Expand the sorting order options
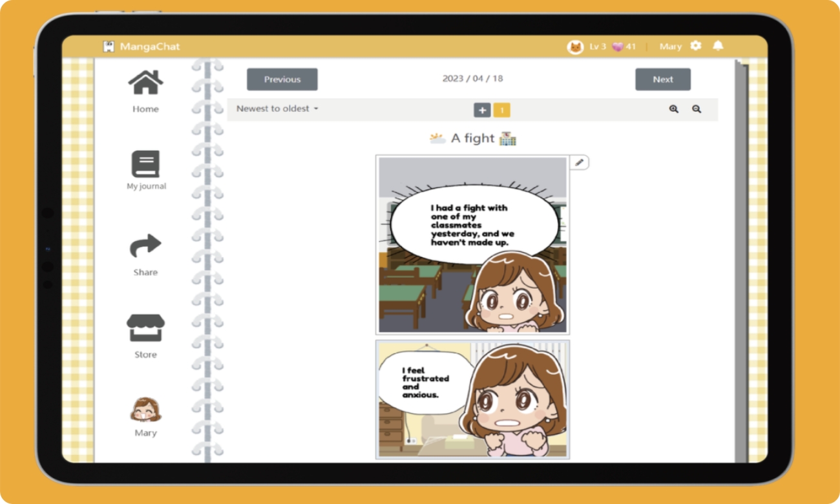Screen dimensions: 840x504 316,109
